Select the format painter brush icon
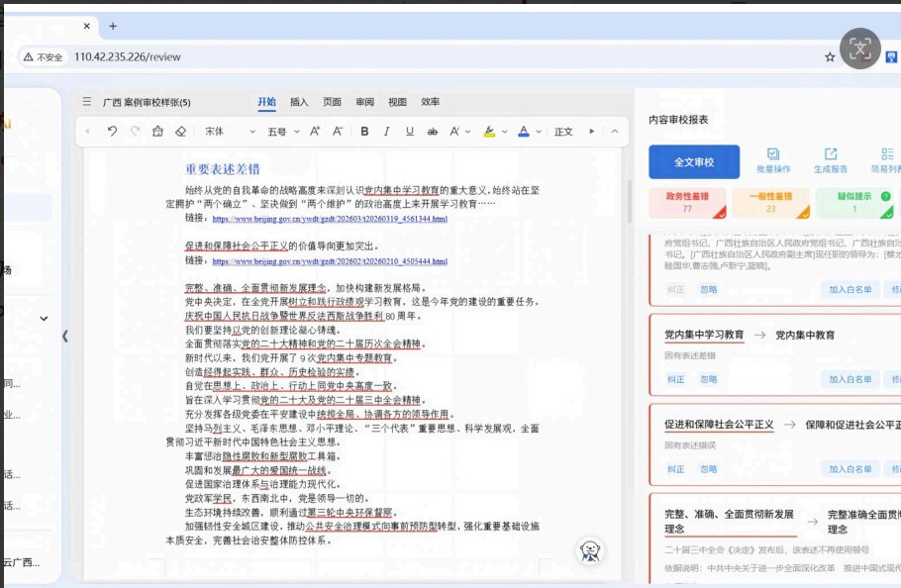The image size is (901, 588). click(157, 132)
